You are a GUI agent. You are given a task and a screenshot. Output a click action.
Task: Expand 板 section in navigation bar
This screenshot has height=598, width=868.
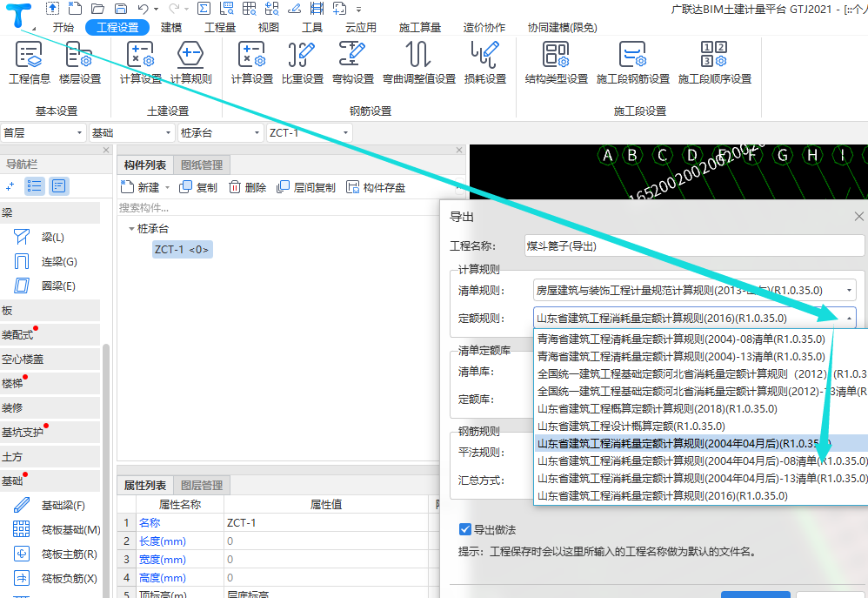click(x=50, y=311)
